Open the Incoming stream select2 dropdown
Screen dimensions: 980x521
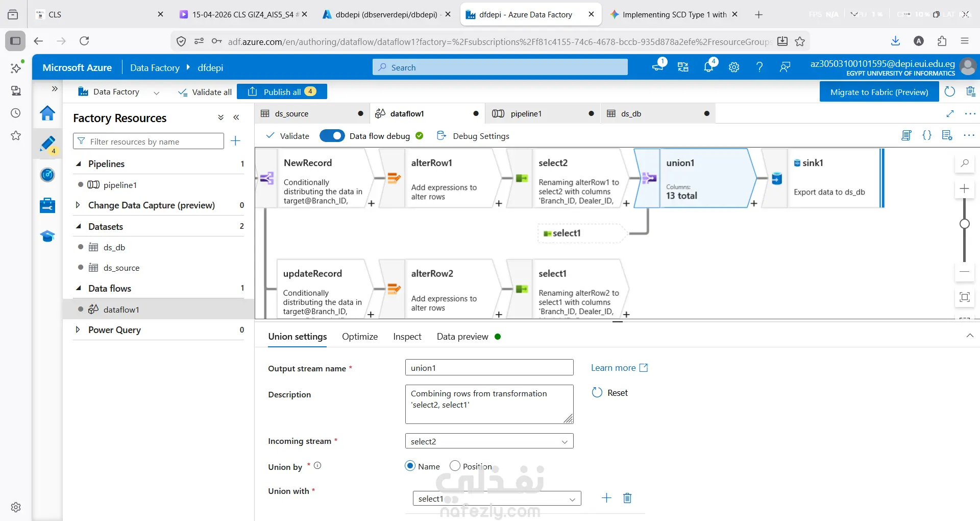coord(489,441)
